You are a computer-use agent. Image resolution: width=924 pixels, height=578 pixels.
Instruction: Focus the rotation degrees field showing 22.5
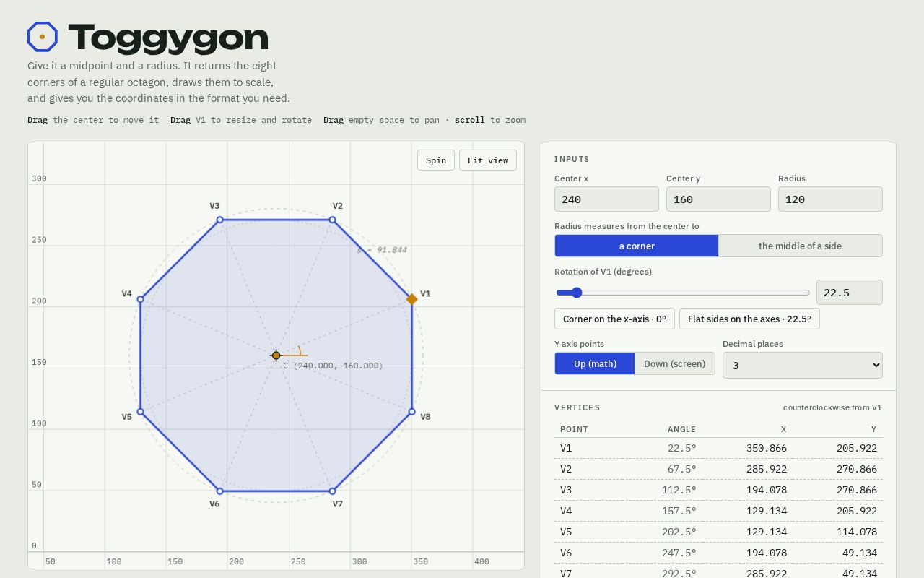[849, 292]
